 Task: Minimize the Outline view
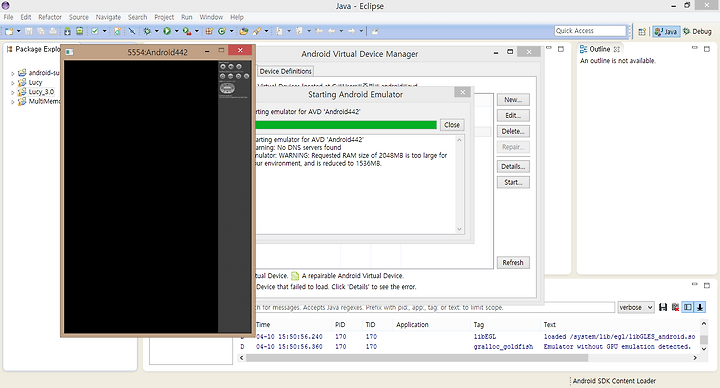click(694, 48)
